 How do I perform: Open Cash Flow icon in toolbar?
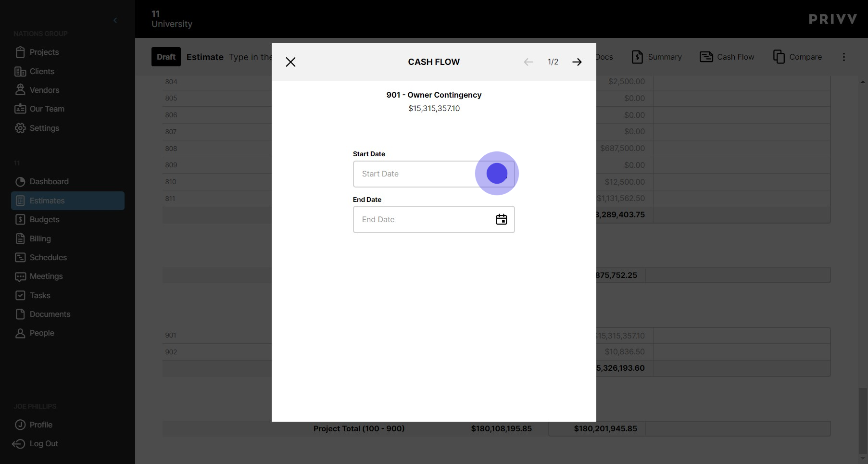706,57
